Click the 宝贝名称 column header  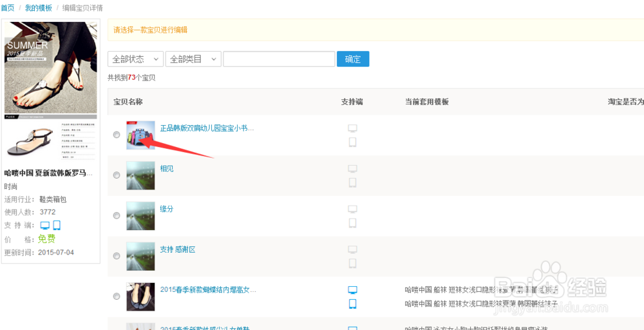(x=128, y=101)
